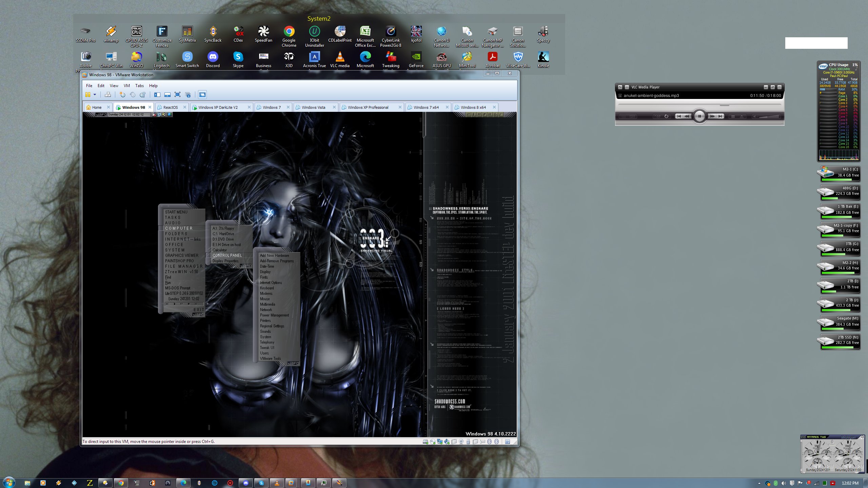Open the Help menu in VMware
The height and width of the screenshot is (488, 868).
coord(153,86)
